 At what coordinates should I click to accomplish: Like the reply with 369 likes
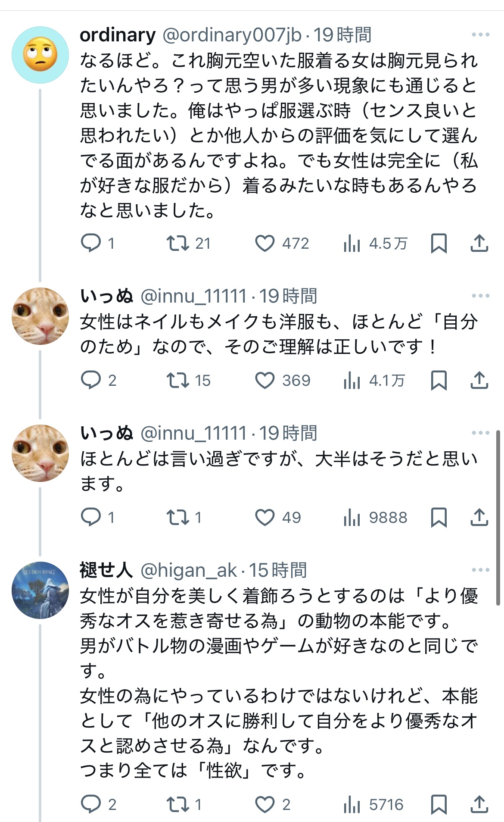(x=265, y=380)
